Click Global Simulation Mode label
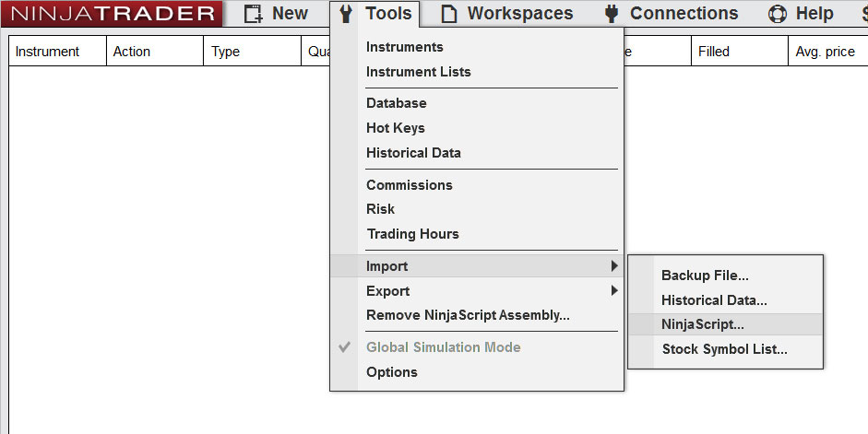 pos(444,347)
